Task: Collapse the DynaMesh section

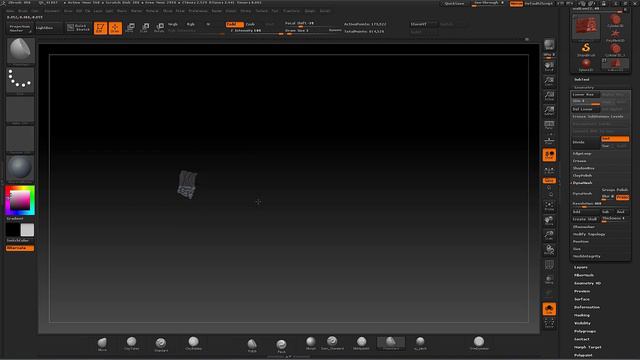Action: 582,183
